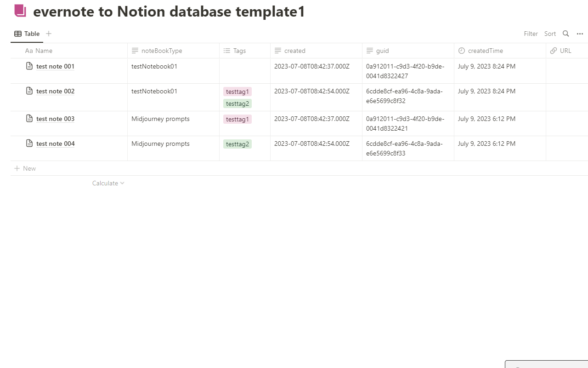Select testtag1 tag in test note 002 row
Image resolution: width=588 pixels, height=368 pixels.
(237, 92)
